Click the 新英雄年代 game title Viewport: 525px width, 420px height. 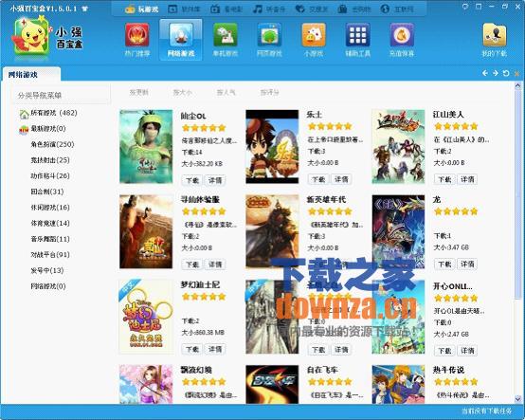point(326,200)
